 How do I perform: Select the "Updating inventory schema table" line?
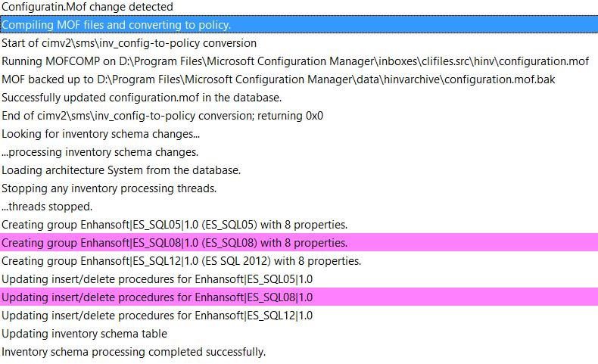pos(84,334)
